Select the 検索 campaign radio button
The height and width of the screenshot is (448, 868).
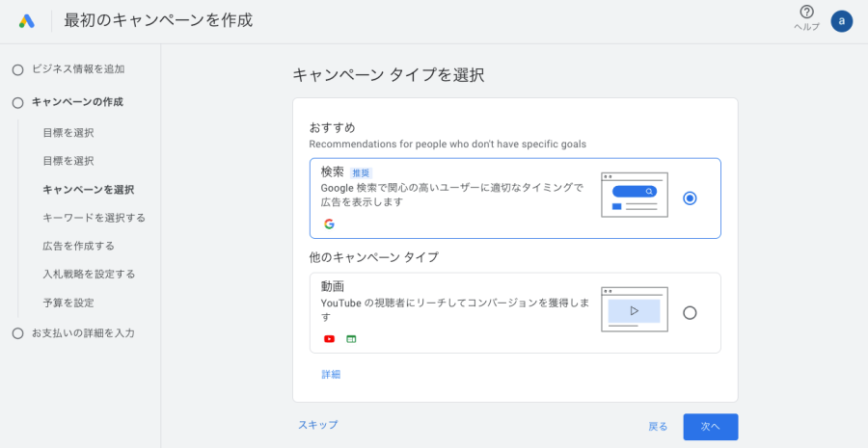(690, 198)
